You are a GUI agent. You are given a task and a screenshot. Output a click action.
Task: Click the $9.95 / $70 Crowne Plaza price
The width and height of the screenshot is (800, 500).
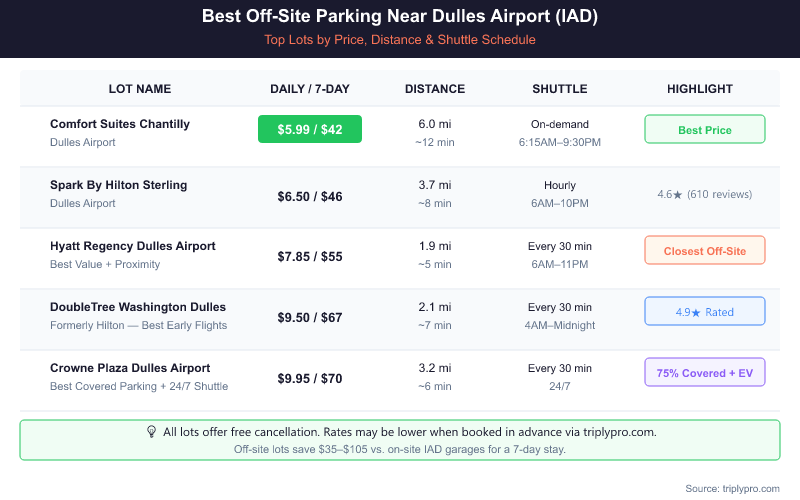310,379
